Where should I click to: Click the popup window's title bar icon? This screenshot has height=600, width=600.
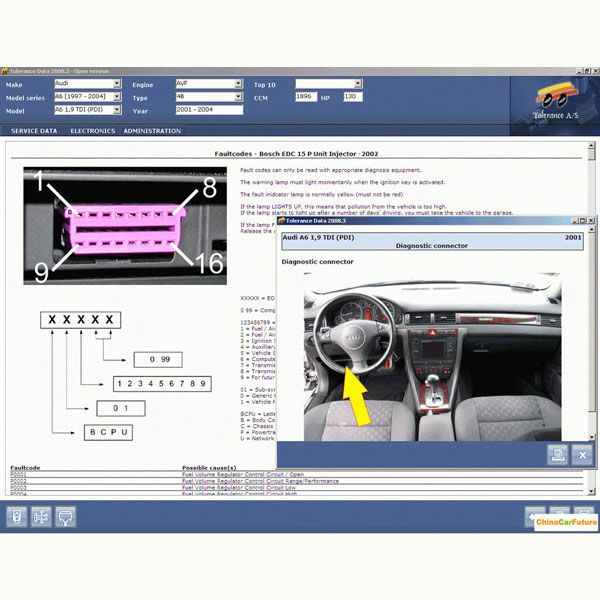coord(282,221)
